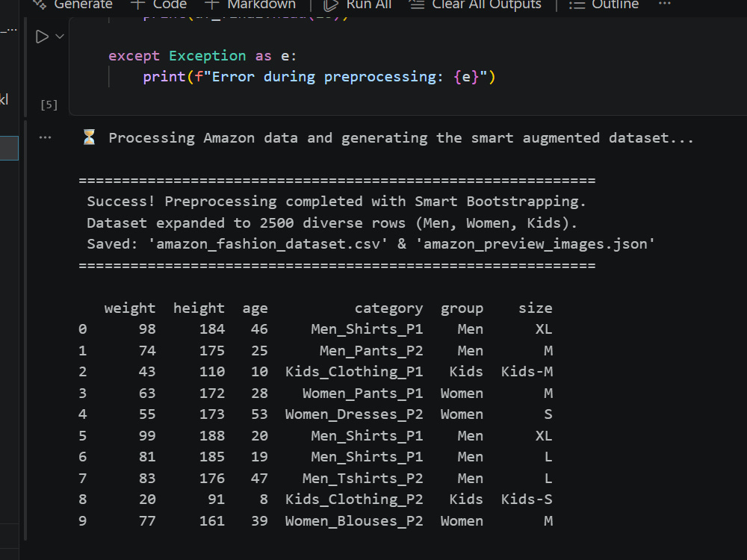
Task: Click the 'Kids-S' size cell
Action: click(527, 500)
